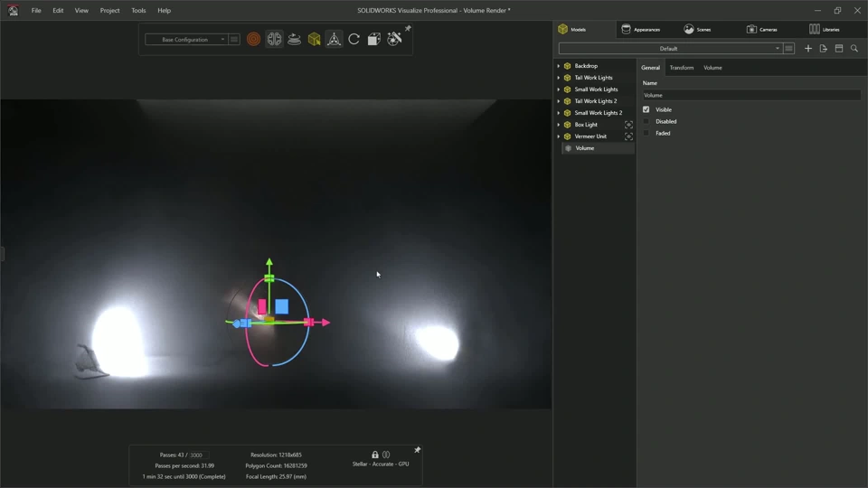Open the Transform sub-tab
Screen dimensions: 868x488
(682, 68)
